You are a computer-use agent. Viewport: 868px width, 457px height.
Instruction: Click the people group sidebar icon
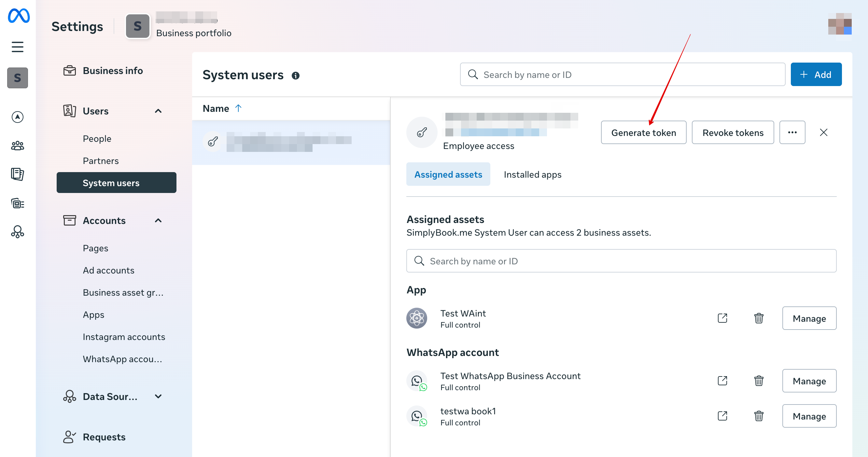(18, 146)
